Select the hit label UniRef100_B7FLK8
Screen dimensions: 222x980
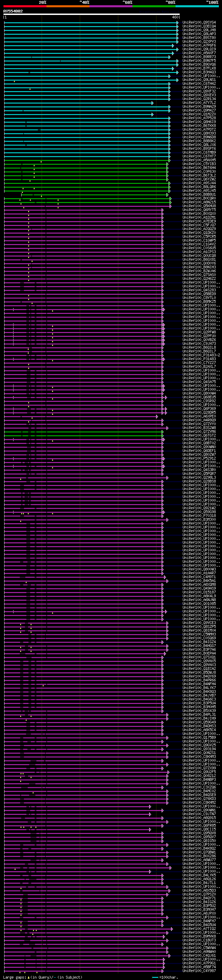(x=199, y=68)
